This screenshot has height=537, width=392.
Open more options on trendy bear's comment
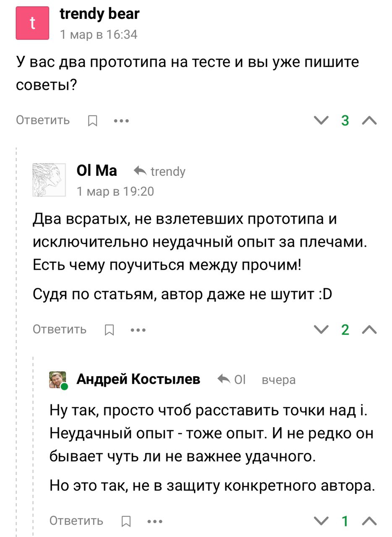[121, 121]
